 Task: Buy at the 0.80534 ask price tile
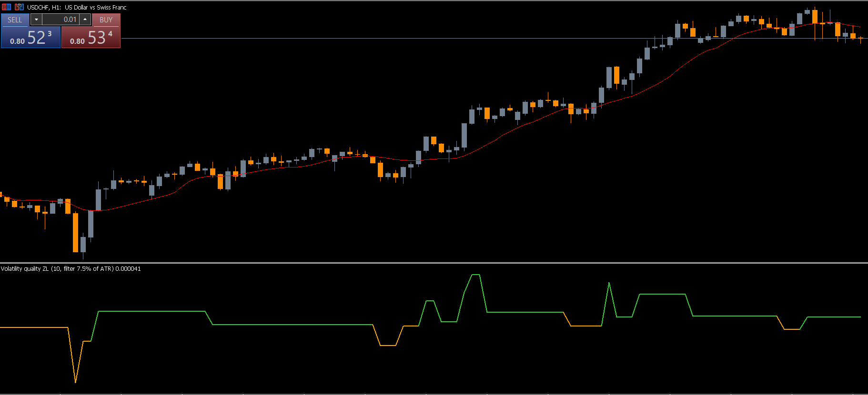(91, 38)
